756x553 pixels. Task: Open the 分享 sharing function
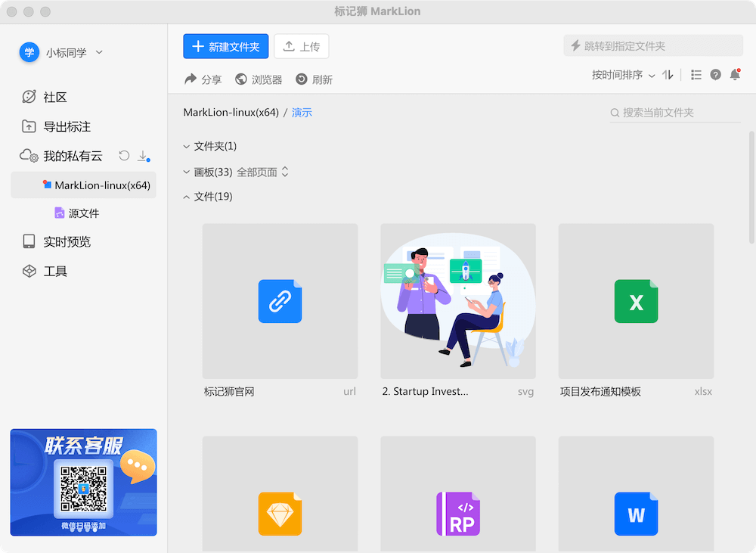[203, 79]
